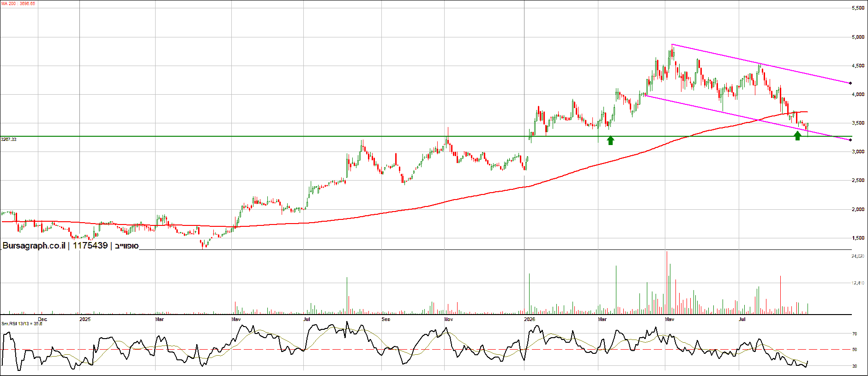Click the 2026 year label on the time axis
The image size is (868, 376).
(530, 319)
